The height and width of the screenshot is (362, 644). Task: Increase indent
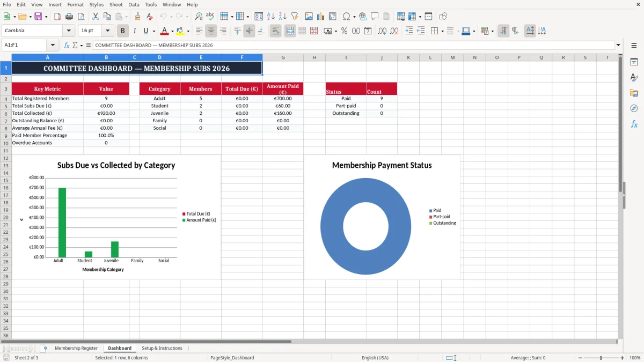[409, 31]
